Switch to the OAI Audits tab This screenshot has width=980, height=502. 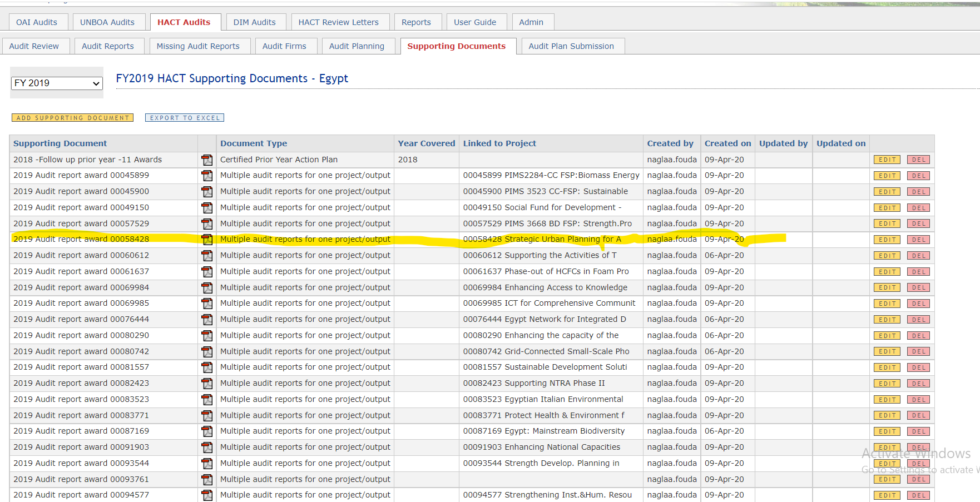(37, 22)
